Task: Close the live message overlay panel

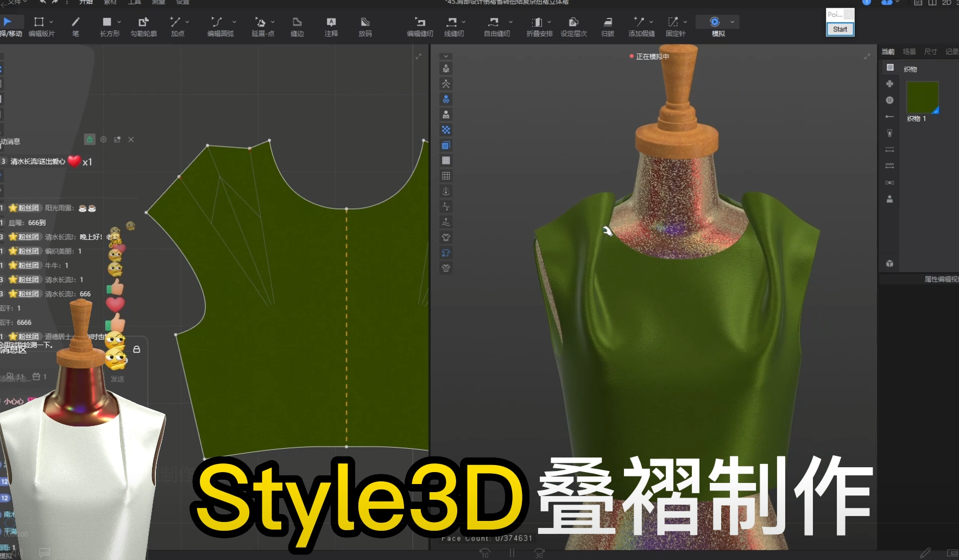Action: (131, 139)
